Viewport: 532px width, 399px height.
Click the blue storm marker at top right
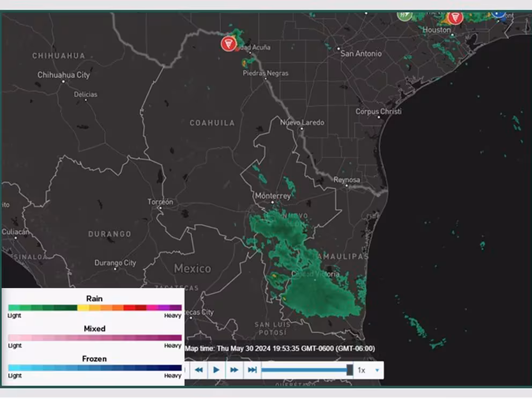(498, 14)
